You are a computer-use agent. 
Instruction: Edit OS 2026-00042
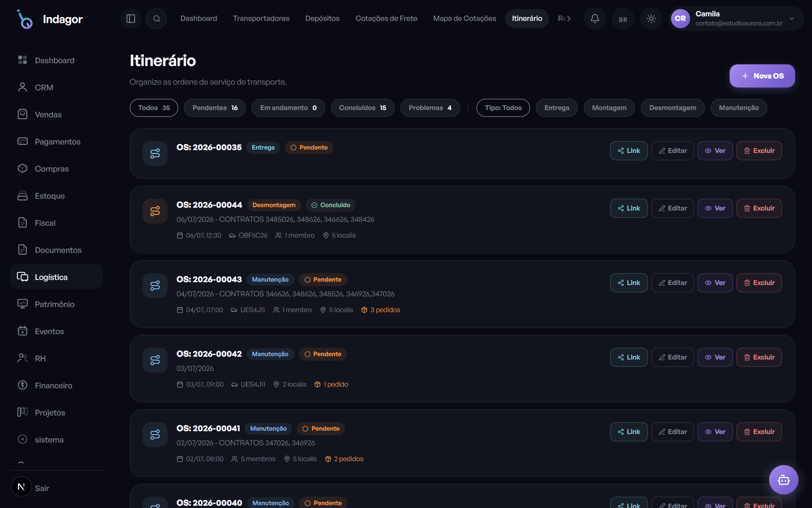[672, 358]
